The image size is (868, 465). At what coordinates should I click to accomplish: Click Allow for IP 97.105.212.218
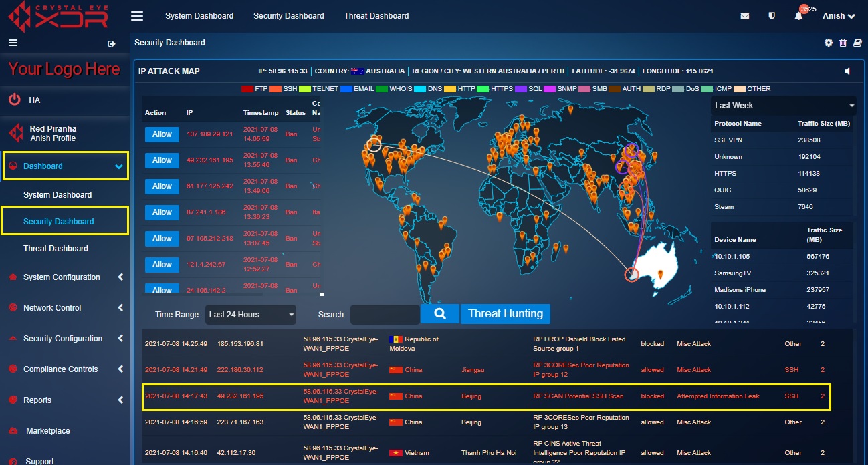162,239
